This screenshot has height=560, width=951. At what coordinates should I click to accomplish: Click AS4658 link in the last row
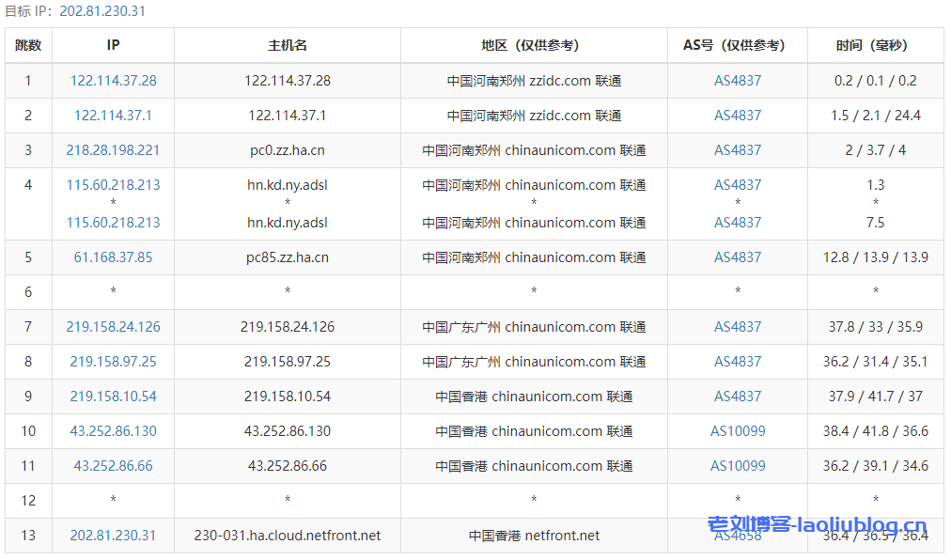point(737,536)
